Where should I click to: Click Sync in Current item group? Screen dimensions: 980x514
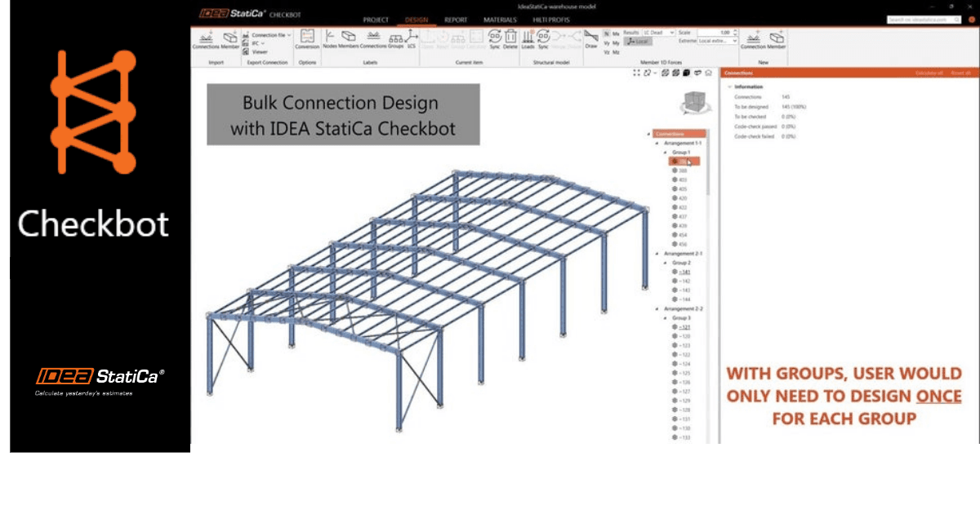[x=495, y=38]
